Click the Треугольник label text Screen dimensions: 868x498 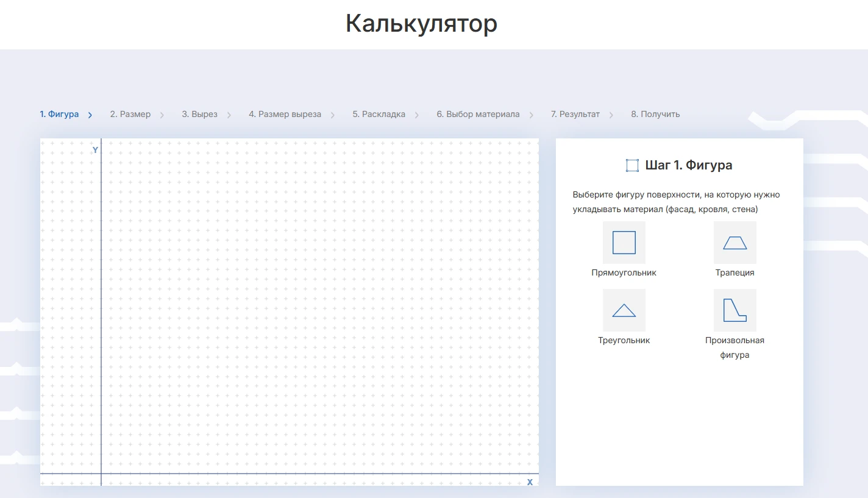click(624, 340)
